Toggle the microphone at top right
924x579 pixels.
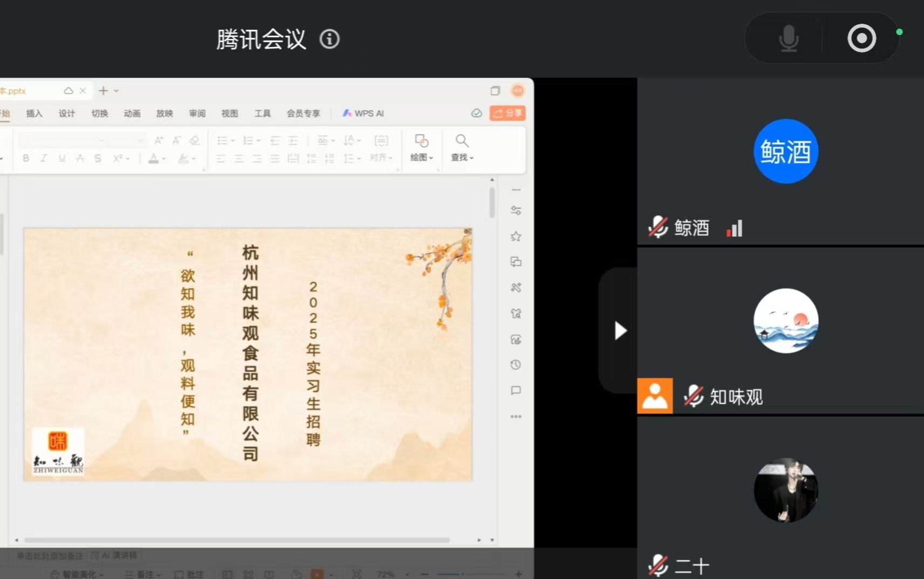(789, 38)
